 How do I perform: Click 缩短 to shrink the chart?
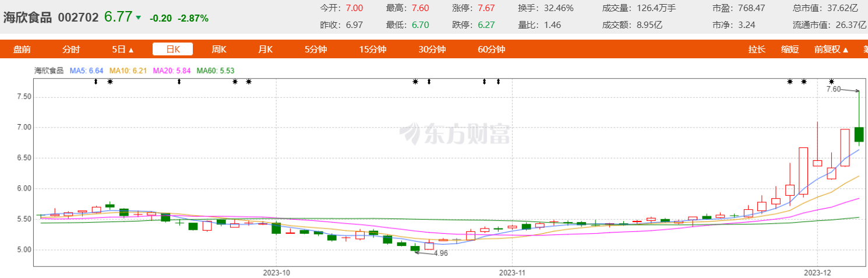pyautogui.click(x=790, y=50)
